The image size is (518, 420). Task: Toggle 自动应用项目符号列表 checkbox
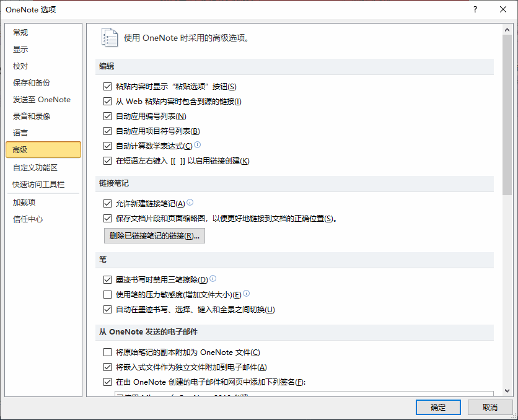point(108,131)
